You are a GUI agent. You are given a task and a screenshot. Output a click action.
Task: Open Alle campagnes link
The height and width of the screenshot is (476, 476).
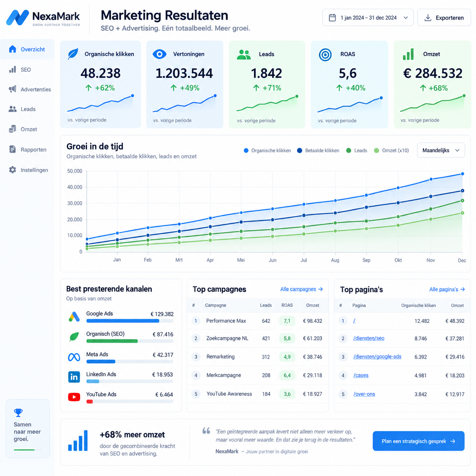(301, 289)
